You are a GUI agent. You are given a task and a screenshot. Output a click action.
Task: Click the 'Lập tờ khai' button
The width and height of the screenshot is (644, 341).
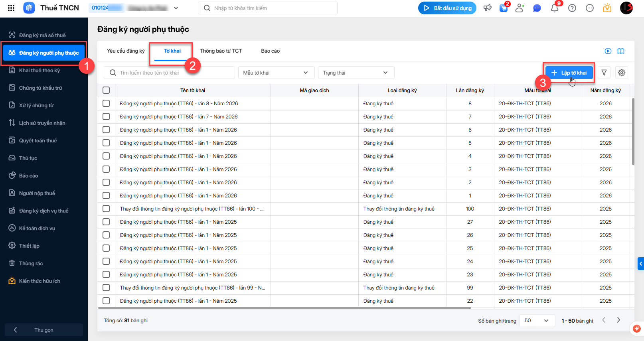pyautogui.click(x=569, y=73)
